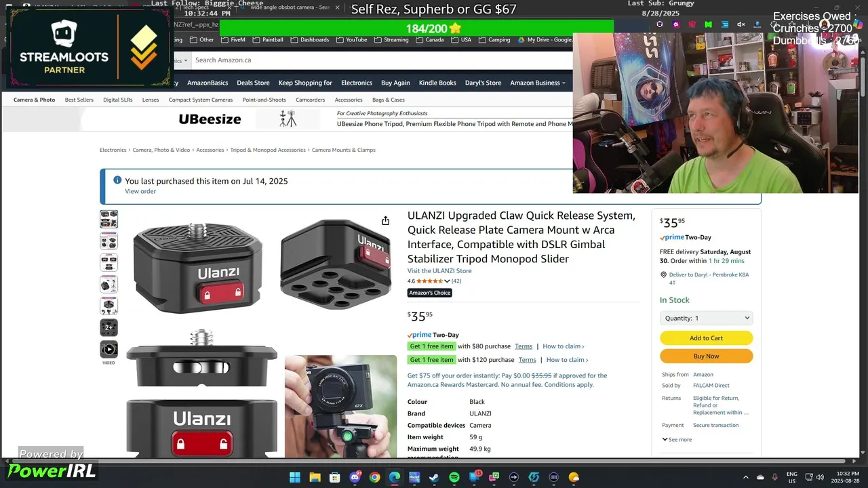Open Google Chrome from the taskbar

tap(374, 477)
